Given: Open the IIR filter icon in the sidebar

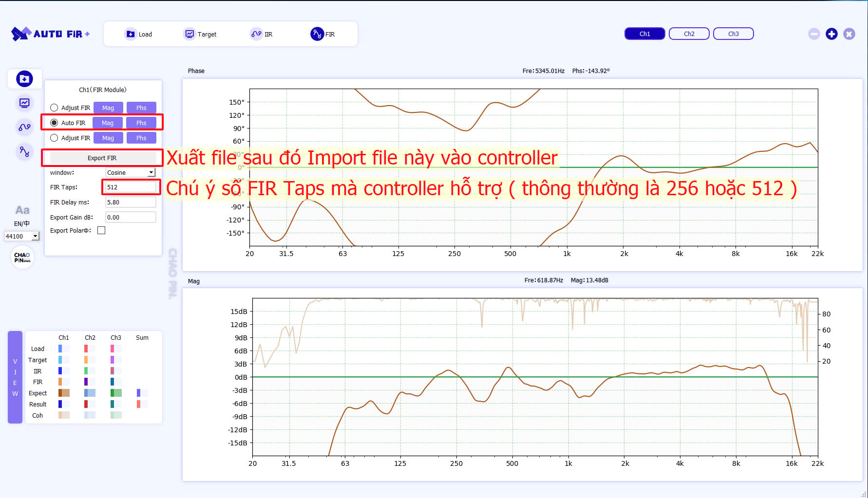Looking at the screenshot, I should [24, 127].
